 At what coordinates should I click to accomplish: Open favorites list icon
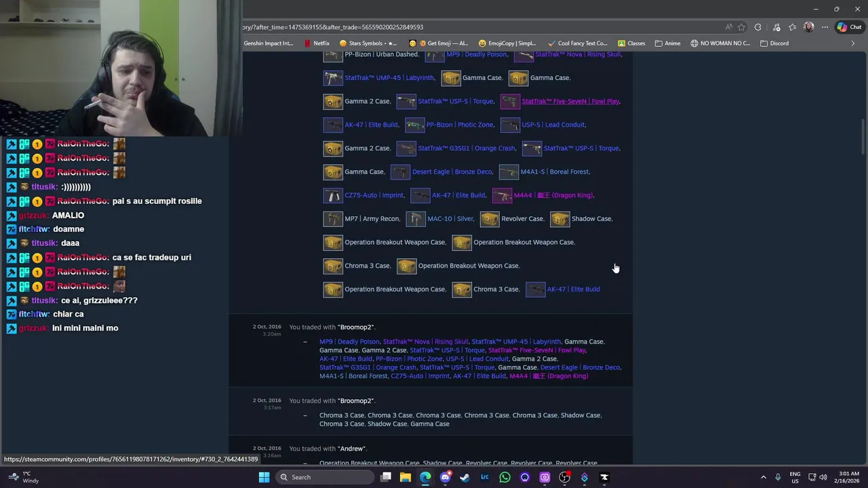[x=792, y=27]
